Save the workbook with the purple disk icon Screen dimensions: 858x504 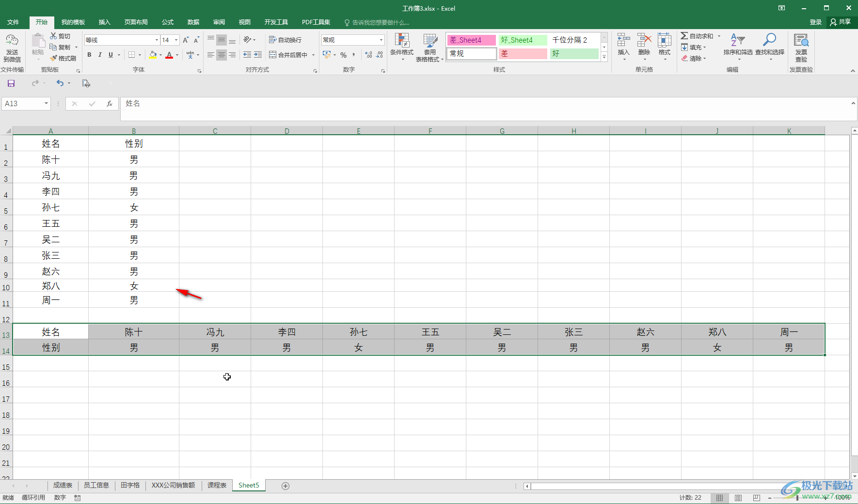(11, 83)
